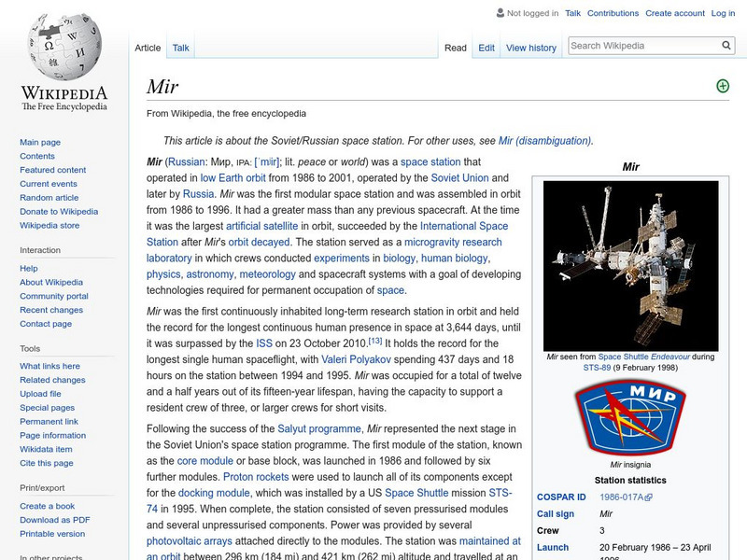The height and width of the screenshot is (560, 747).
Task: Select the Edit tab
Action: pos(485,48)
